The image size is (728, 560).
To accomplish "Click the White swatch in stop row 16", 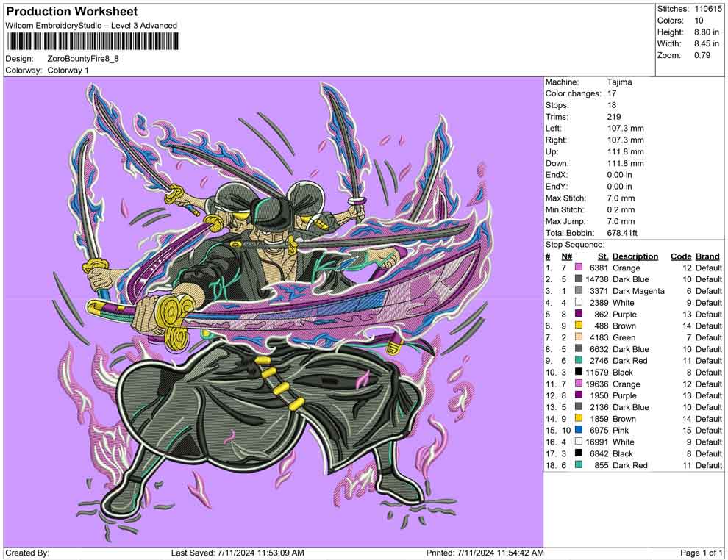I will click(579, 442).
